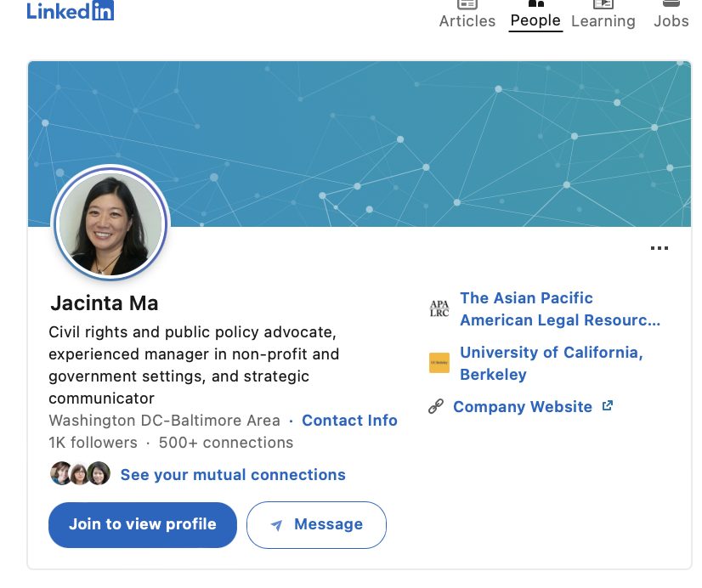Open the Company Website link
Viewport: 702px width, 588px height.
click(523, 407)
